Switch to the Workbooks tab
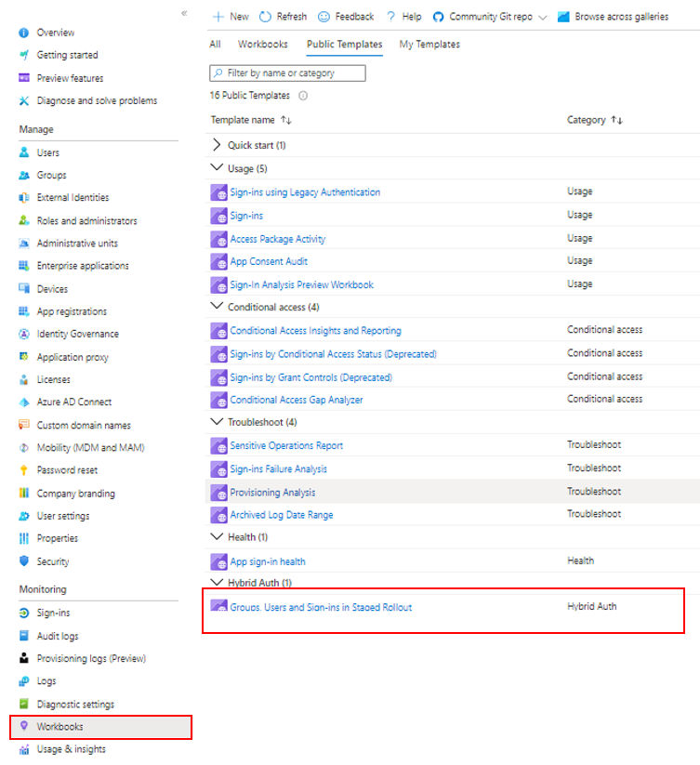 click(x=263, y=44)
